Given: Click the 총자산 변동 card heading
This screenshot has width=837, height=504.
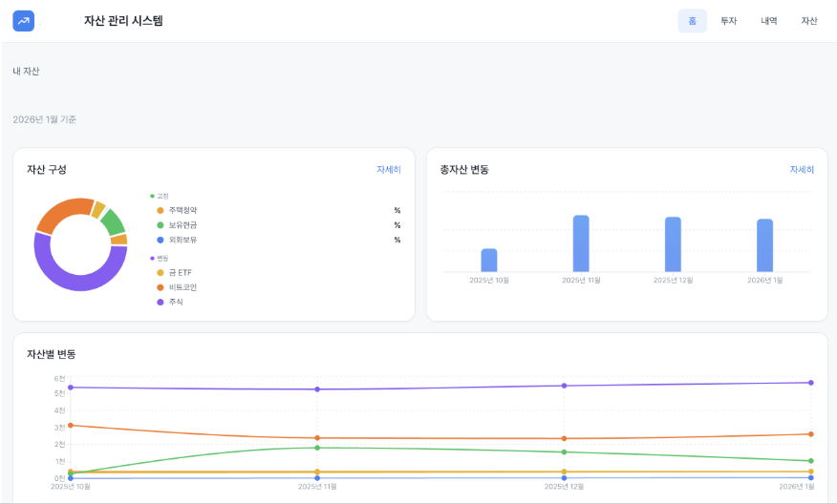Looking at the screenshot, I should [x=464, y=170].
